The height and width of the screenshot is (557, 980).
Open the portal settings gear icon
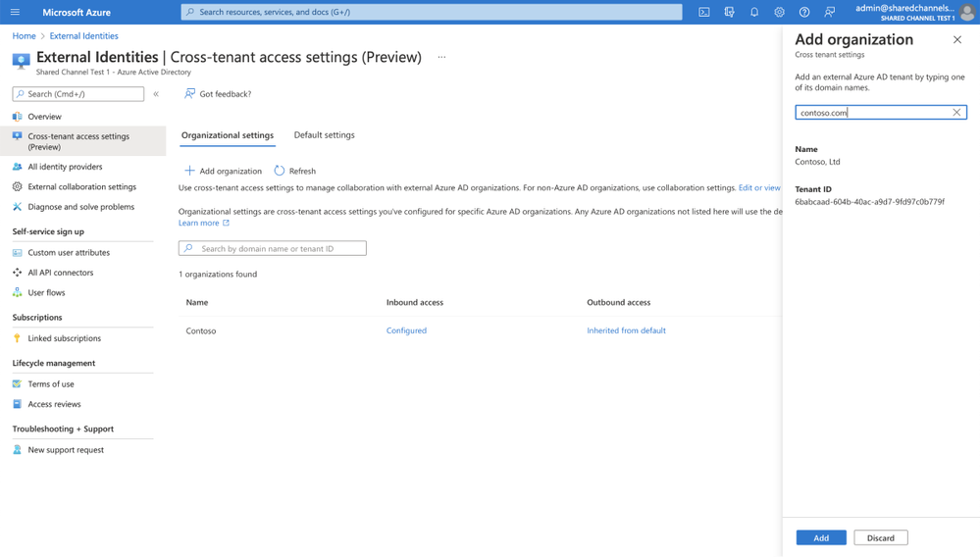pos(779,12)
